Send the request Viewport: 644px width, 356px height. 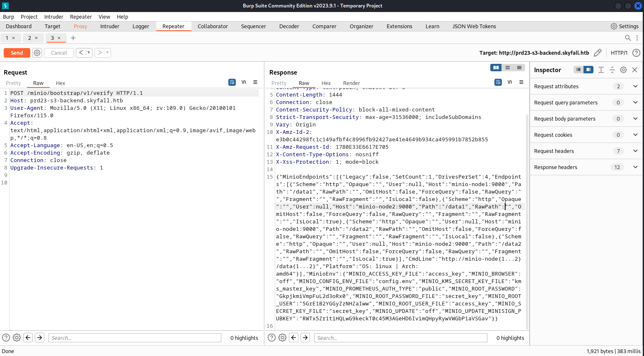pyautogui.click(x=17, y=53)
